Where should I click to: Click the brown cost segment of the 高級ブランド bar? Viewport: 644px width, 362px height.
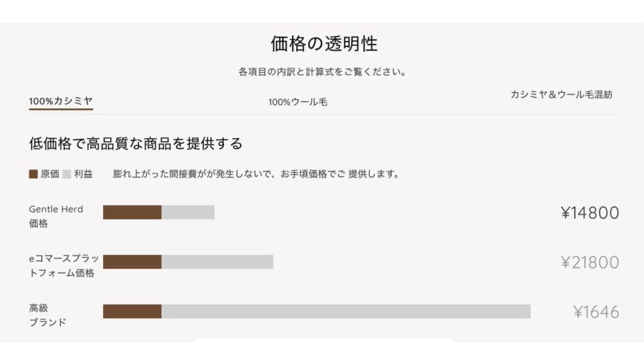point(132,312)
